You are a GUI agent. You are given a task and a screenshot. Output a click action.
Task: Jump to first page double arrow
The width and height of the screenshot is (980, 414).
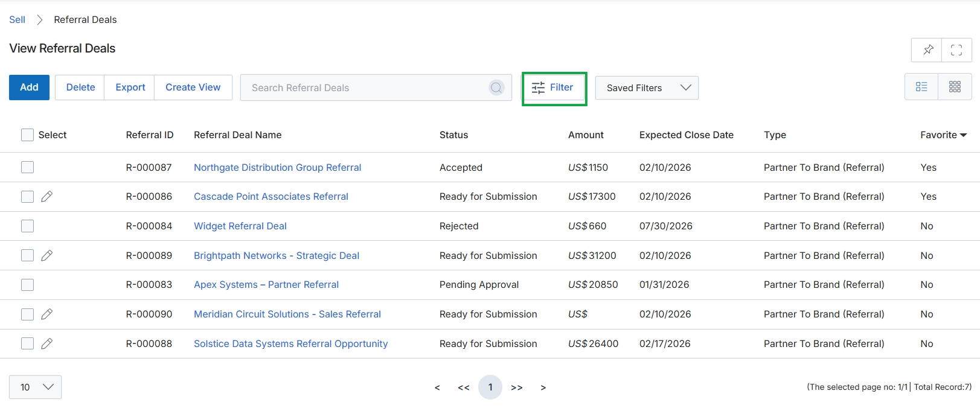click(x=464, y=387)
